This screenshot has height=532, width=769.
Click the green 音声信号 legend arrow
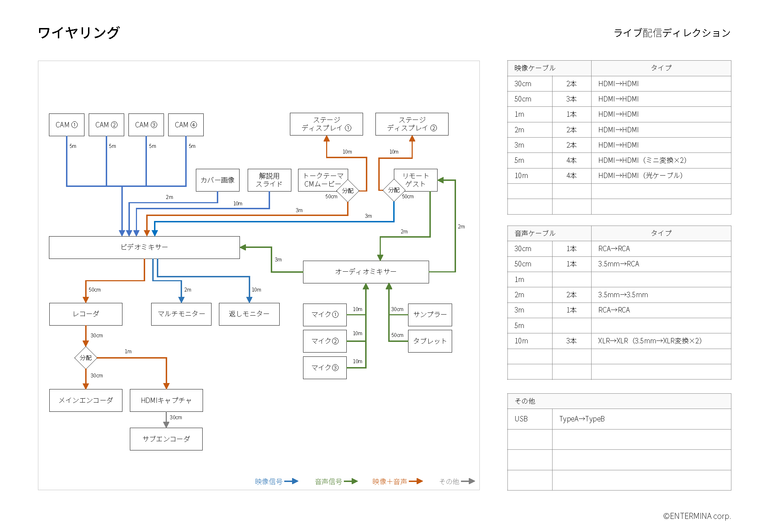[x=351, y=481]
